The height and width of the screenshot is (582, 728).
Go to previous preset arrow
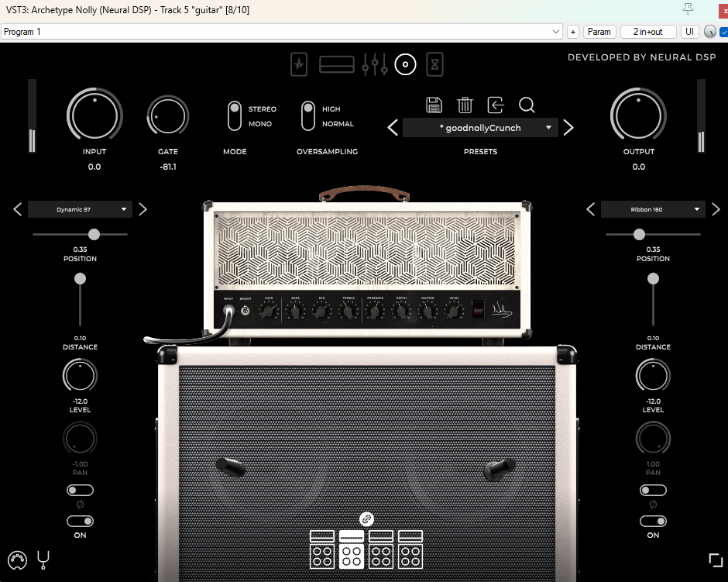(x=393, y=127)
